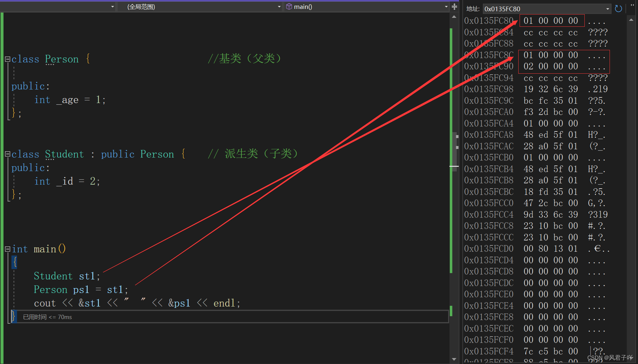638x364 pixels.
Task: Open the leftmost project scope dropdown arrow
Action: (112, 7)
